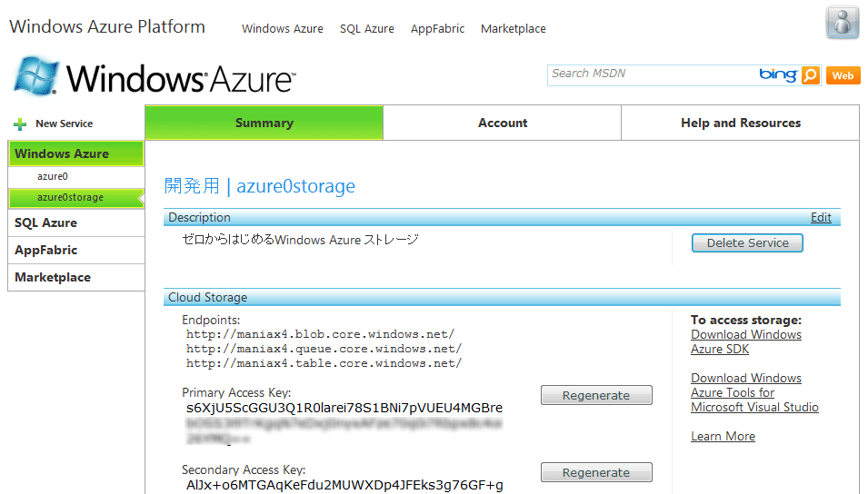Open SQL Azure in the sidebar
Image resolution: width=868 pixels, height=494 pixels.
pyautogui.click(x=75, y=223)
